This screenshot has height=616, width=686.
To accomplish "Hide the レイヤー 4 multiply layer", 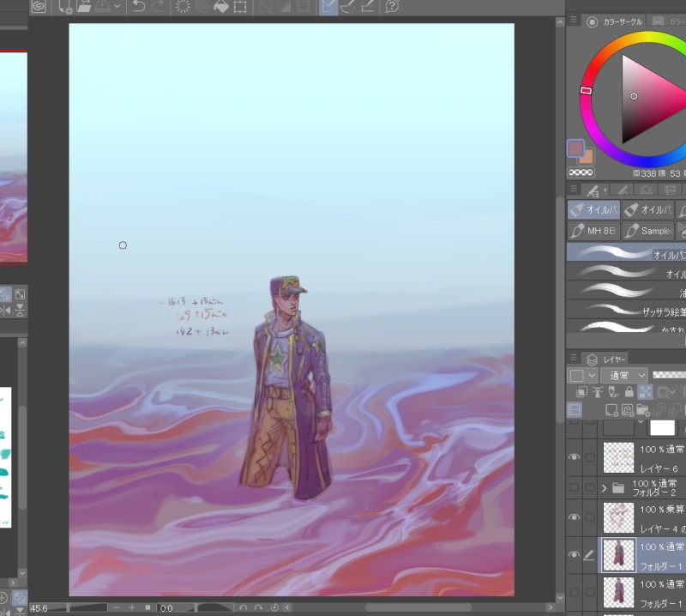I will [x=574, y=517].
